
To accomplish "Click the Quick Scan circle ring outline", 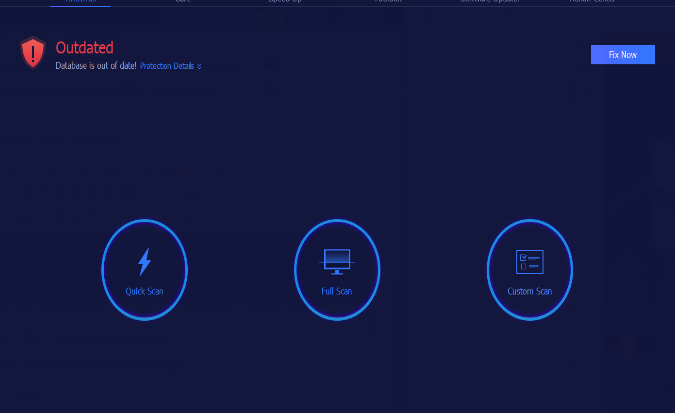I will coord(103,270).
